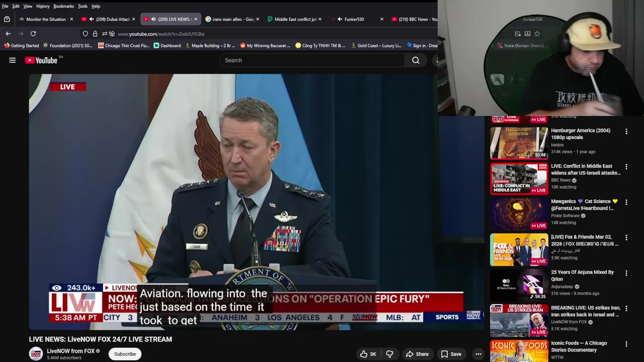644x362 pixels.
Task: Click the address bar URL
Action: point(161,34)
